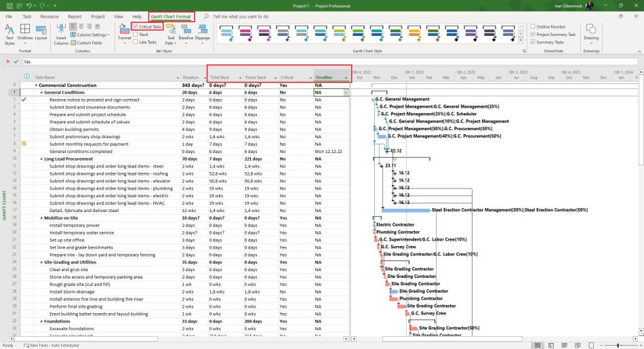Image resolution: width=644 pixels, height=349 pixels.
Task: Enable the Slack checkbox
Action: pyautogui.click(x=135, y=35)
